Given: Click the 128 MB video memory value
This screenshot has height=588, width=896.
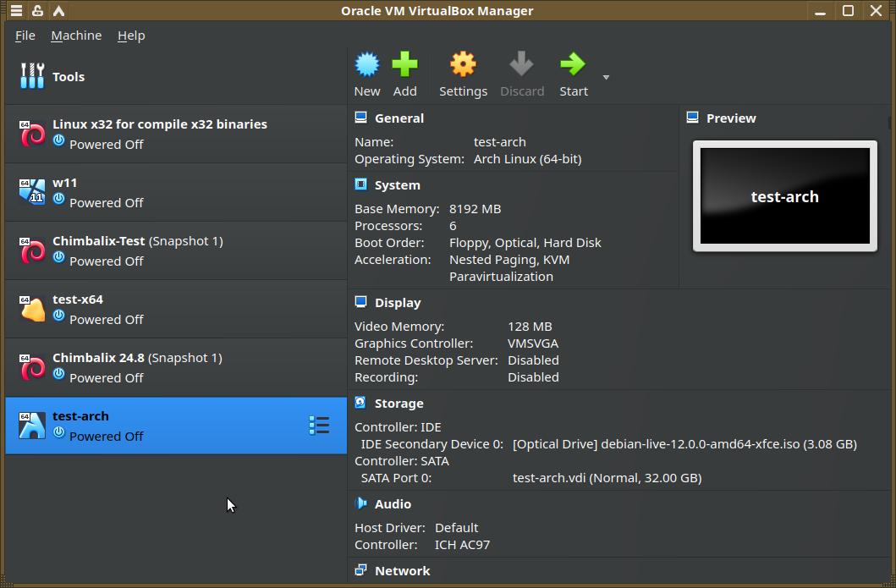Looking at the screenshot, I should 530,327.
